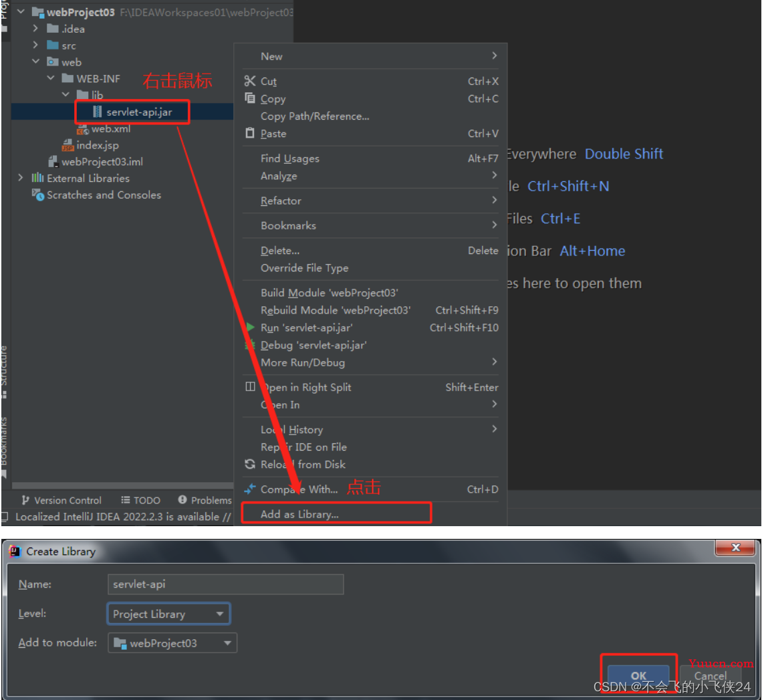Open the Level Project Library dropdown
762x700 pixels.
pyautogui.click(x=168, y=614)
